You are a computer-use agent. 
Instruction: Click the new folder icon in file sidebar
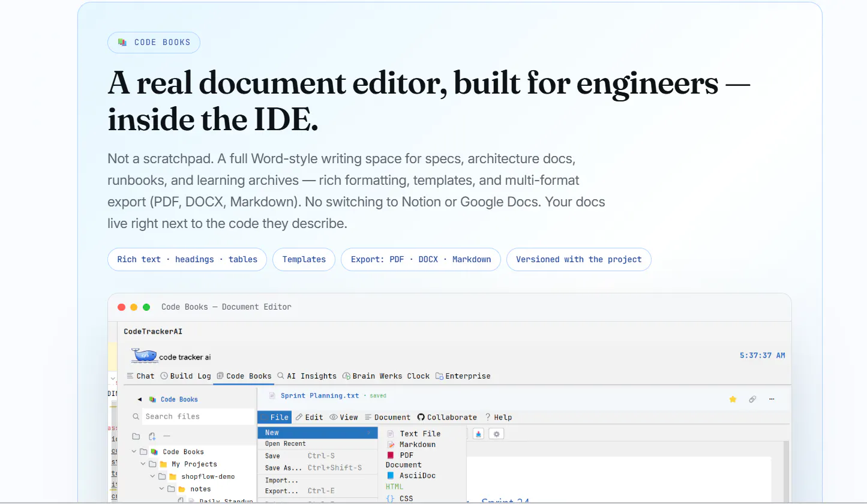tap(136, 436)
